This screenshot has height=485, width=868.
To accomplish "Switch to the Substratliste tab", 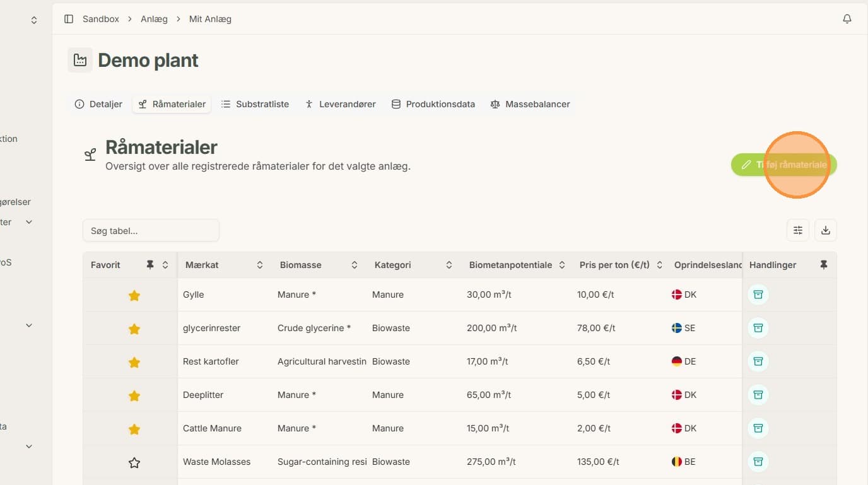I will tap(255, 104).
